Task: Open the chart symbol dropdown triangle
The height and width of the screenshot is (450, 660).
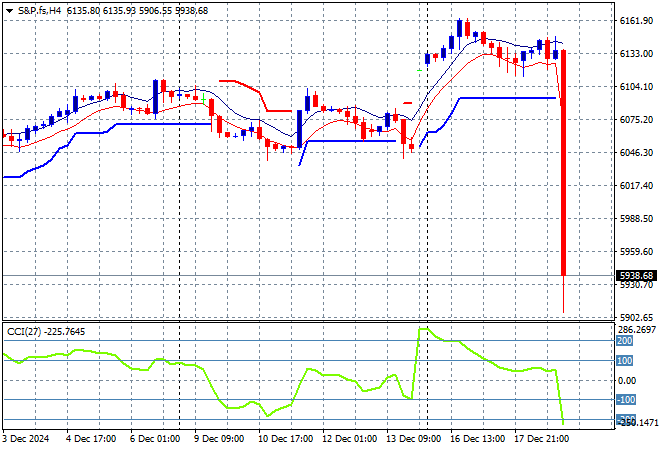Action: pyautogui.click(x=9, y=10)
